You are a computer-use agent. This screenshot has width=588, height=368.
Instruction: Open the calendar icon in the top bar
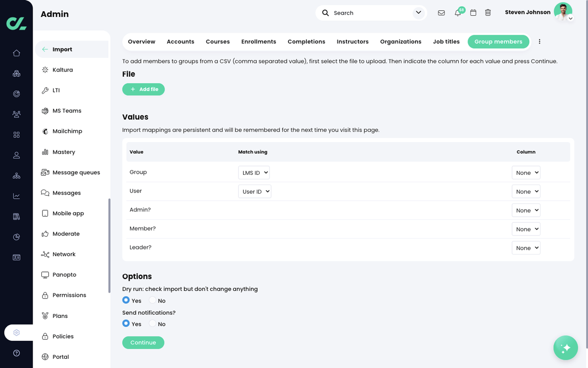pyautogui.click(x=473, y=13)
